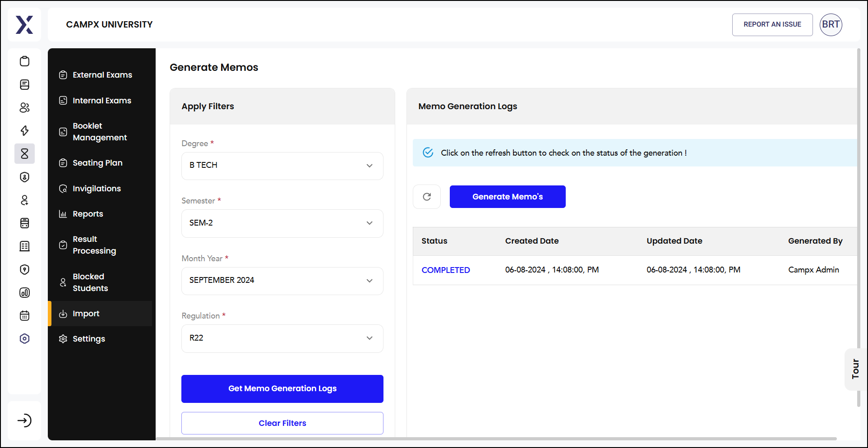Click the Reports bar chart icon
The image size is (868, 448).
[x=63, y=214]
